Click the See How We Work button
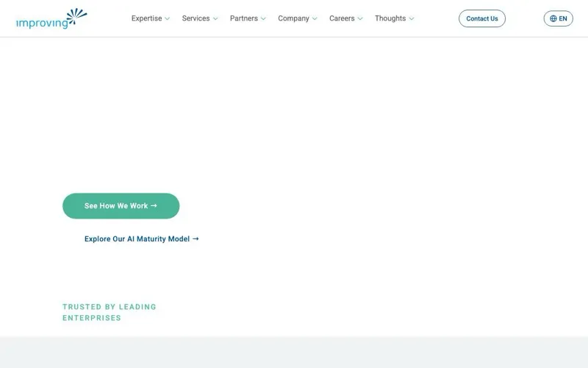Image resolution: width=588 pixels, height=368 pixels. point(121,206)
